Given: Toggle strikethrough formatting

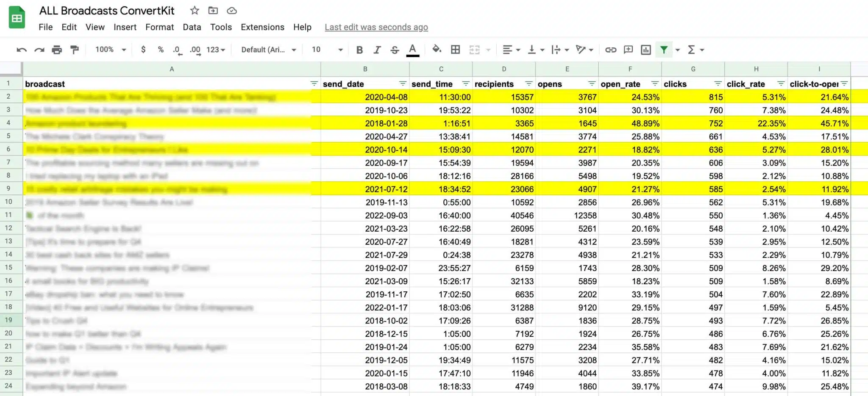Looking at the screenshot, I should (x=395, y=50).
